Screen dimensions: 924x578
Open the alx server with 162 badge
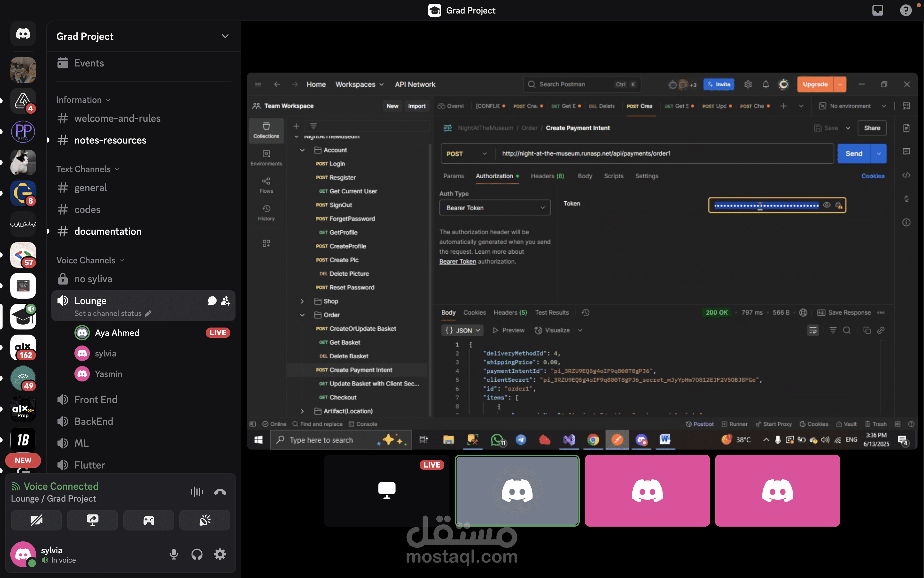click(23, 347)
